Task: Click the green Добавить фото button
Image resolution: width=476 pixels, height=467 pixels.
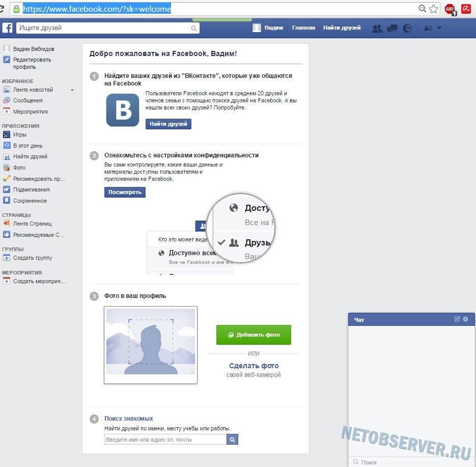Action: coord(254,335)
